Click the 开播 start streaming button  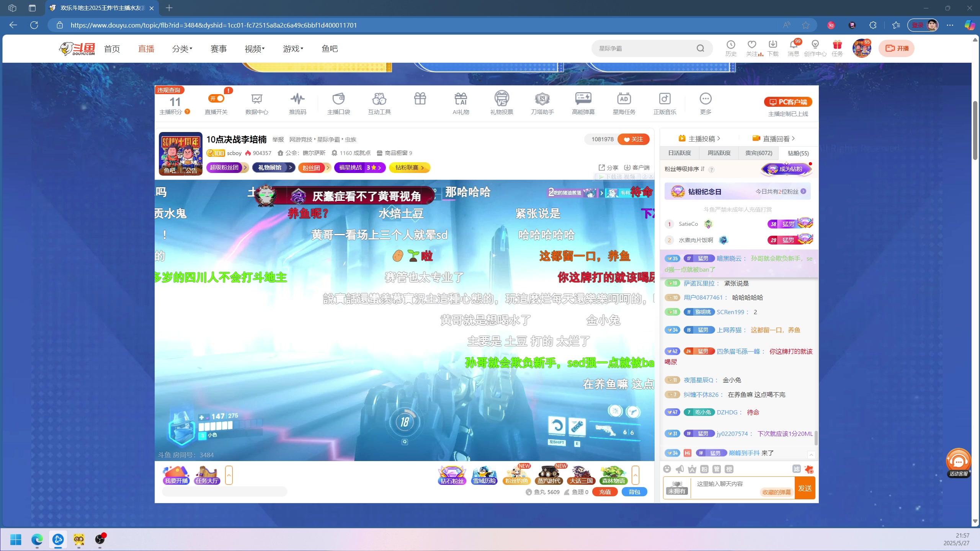[897, 48]
